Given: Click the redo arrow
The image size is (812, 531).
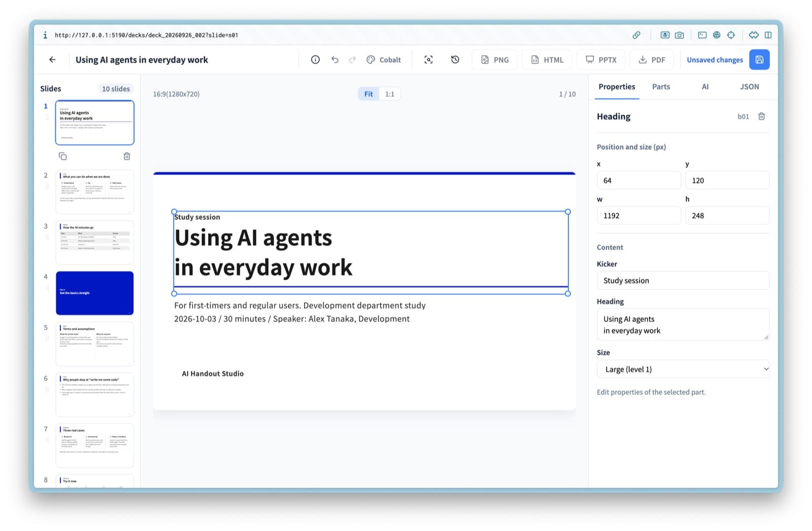Looking at the screenshot, I should [x=352, y=60].
